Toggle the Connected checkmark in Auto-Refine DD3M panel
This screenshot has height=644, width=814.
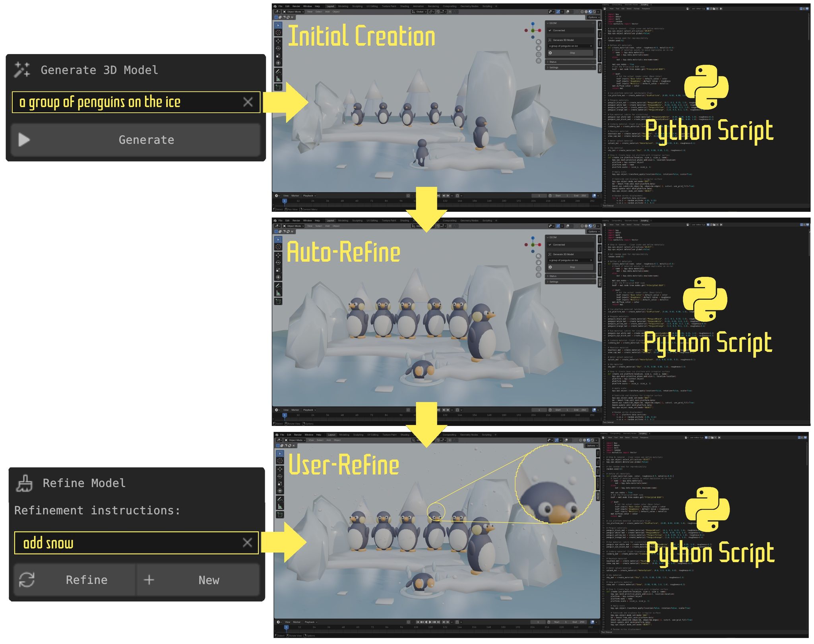[550, 244]
